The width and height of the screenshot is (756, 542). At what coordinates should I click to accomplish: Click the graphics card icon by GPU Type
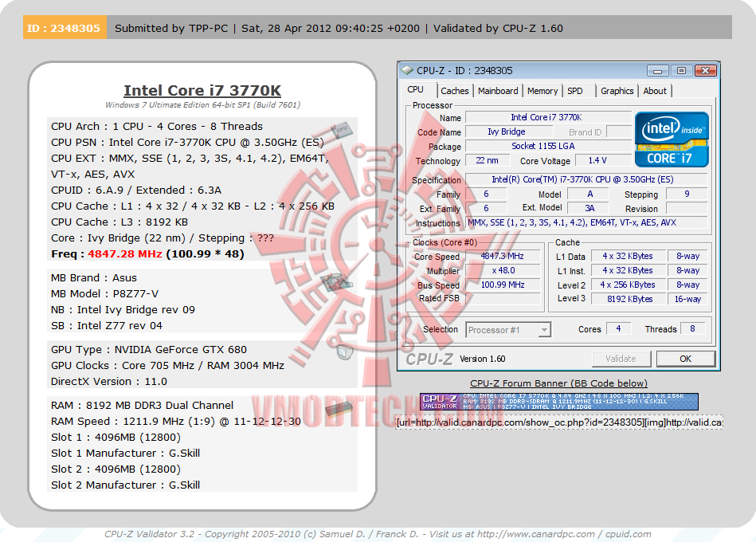pos(344,352)
